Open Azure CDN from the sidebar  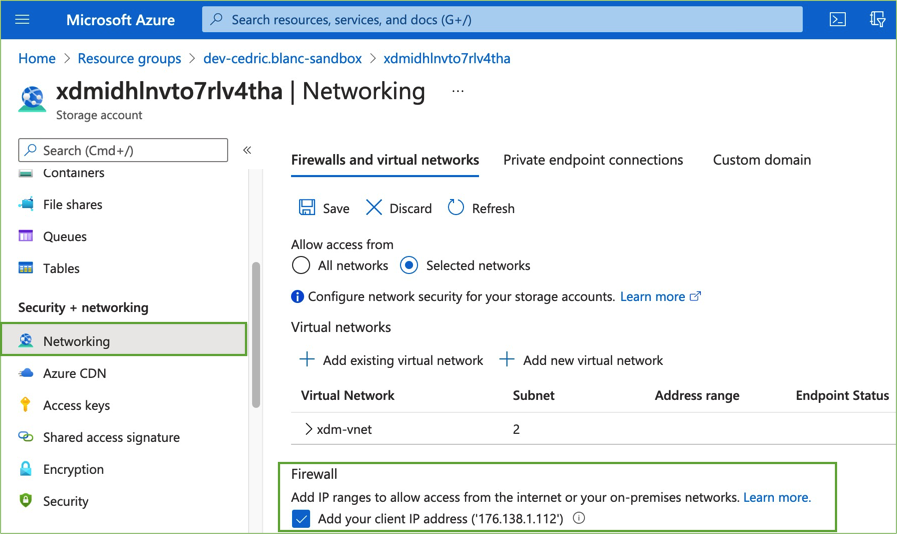74,373
